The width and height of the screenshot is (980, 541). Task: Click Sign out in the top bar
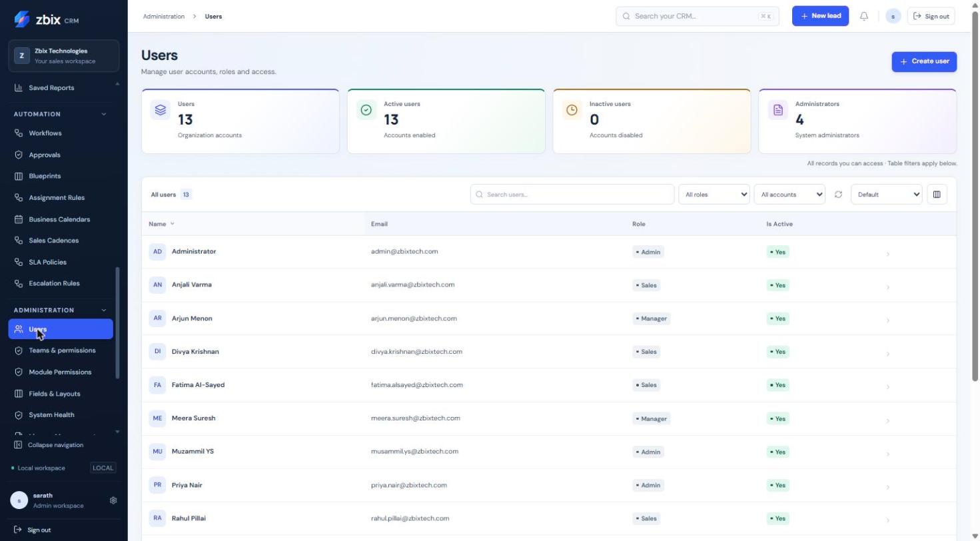tap(931, 16)
